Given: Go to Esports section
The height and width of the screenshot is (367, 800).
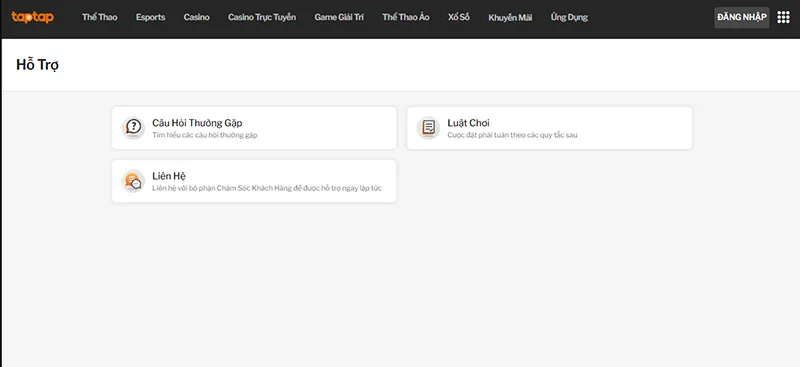Looking at the screenshot, I should [151, 17].
